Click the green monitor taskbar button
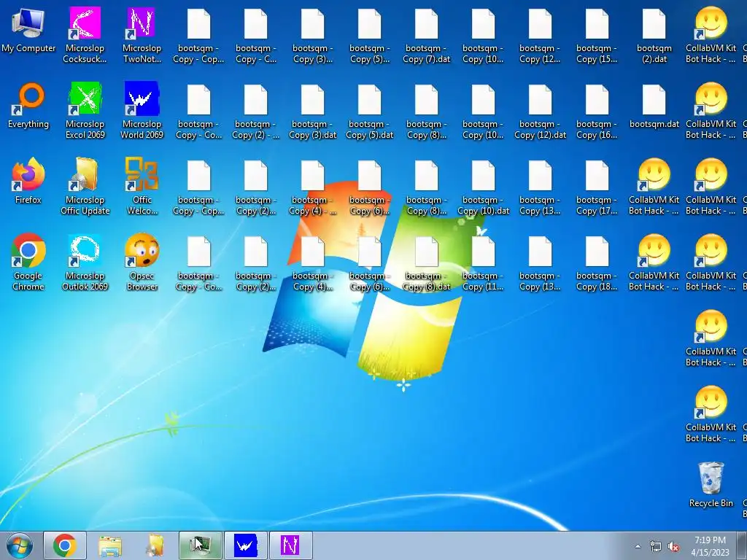The height and width of the screenshot is (560, 747). [200, 545]
